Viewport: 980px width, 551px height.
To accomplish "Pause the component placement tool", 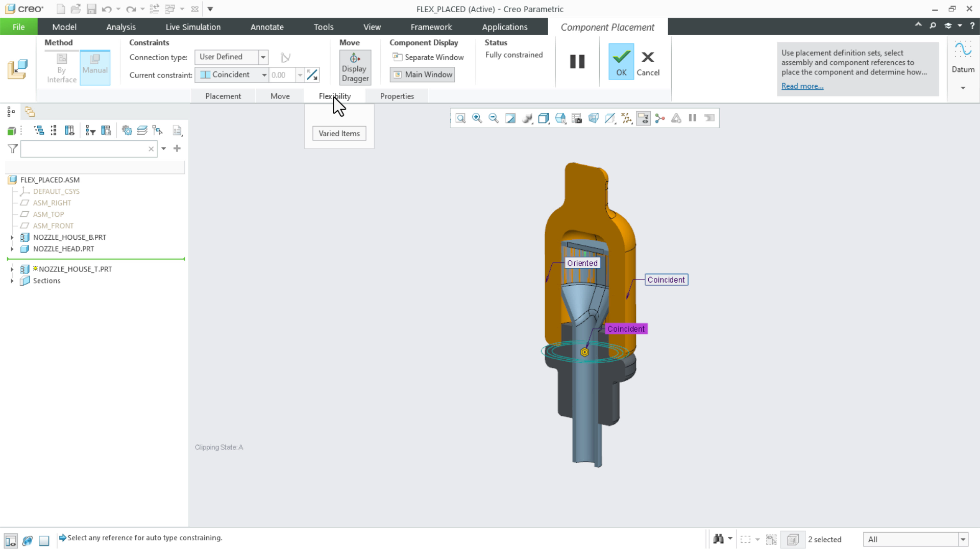I will click(x=577, y=62).
